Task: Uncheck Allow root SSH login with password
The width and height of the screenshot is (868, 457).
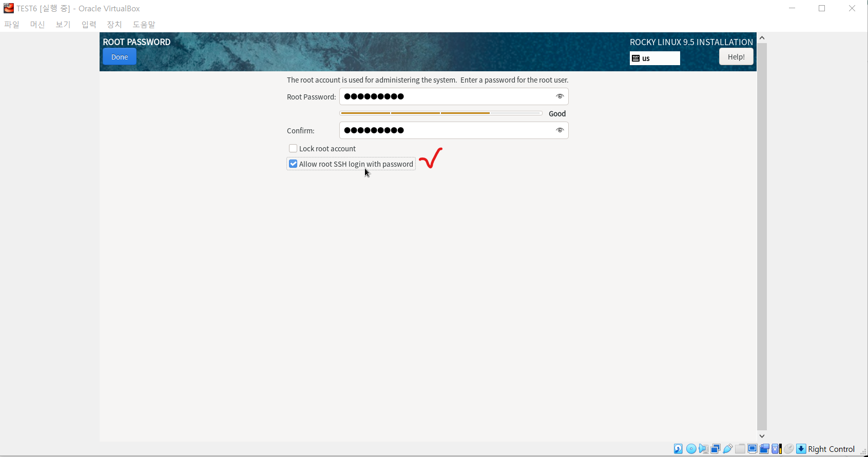Action: click(293, 164)
